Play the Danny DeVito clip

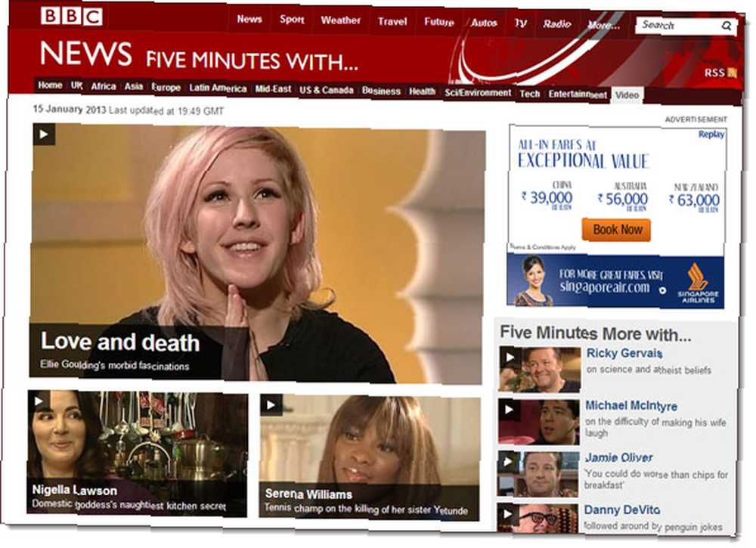coord(507,514)
